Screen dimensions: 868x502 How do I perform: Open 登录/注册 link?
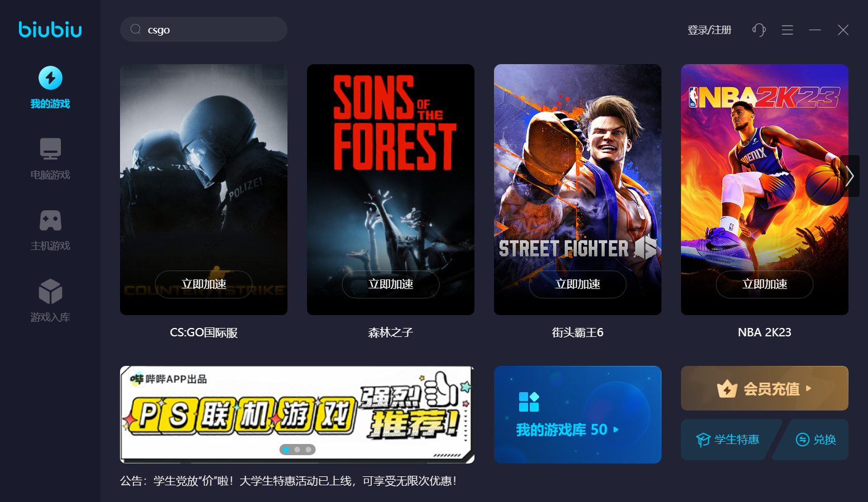click(x=709, y=30)
